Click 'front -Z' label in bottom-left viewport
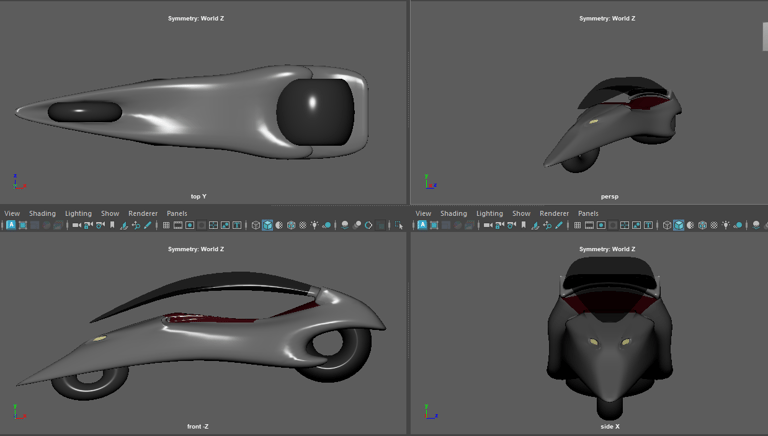This screenshot has height=436, width=768. tap(198, 427)
